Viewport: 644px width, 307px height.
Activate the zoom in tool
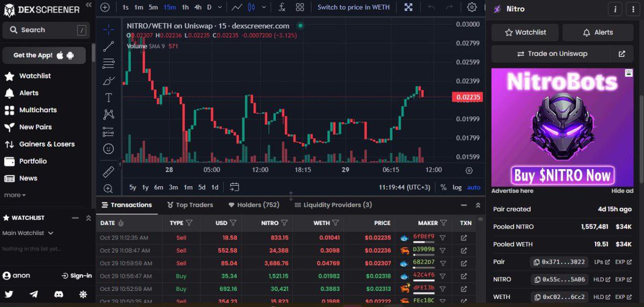tap(108, 188)
